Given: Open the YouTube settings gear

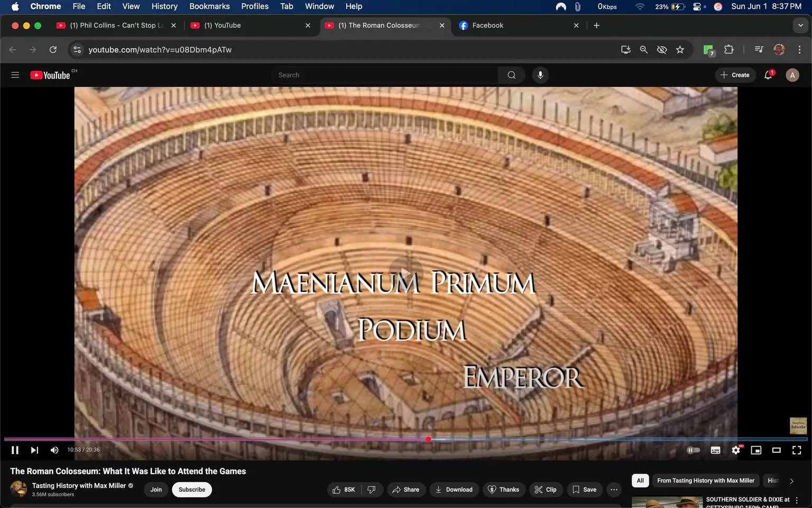Looking at the screenshot, I should [735, 450].
